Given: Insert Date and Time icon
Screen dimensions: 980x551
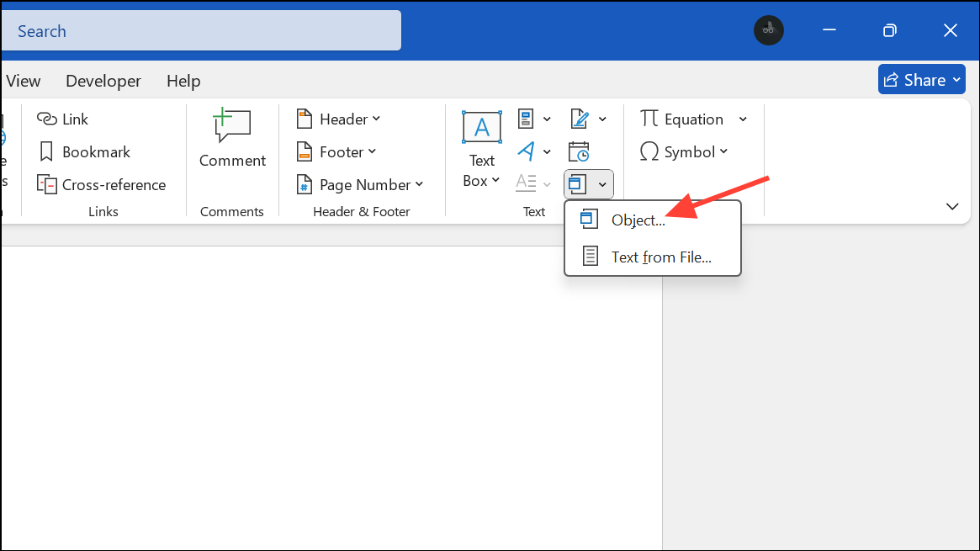Looking at the screenshot, I should [x=579, y=151].
